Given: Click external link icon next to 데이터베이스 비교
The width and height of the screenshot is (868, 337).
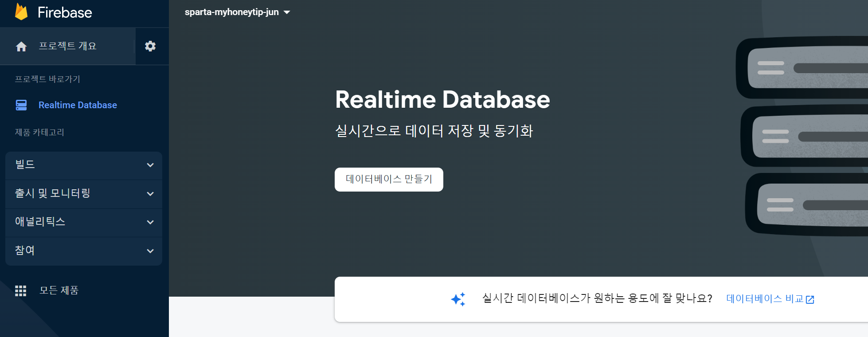Looking at the screenshot, I should 810,300.
